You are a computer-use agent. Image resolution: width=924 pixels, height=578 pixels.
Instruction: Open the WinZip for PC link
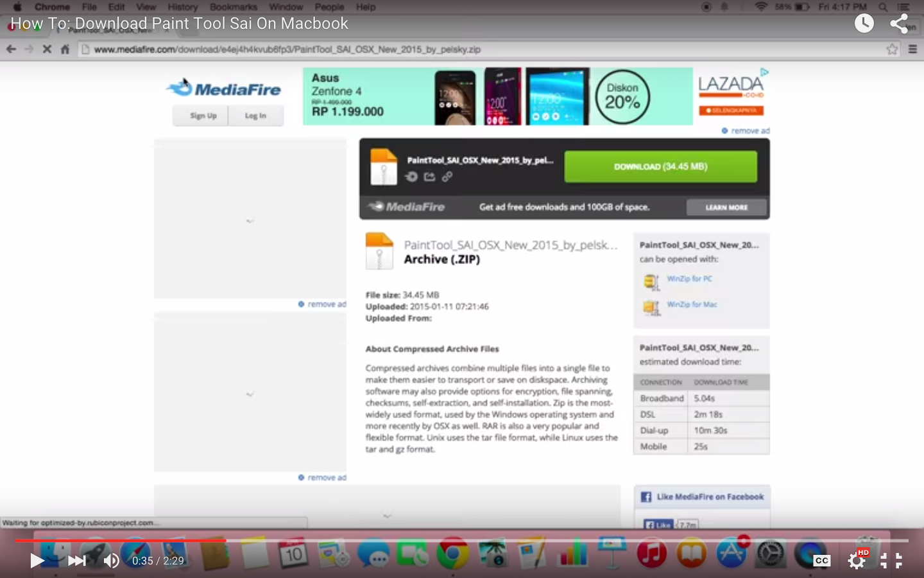[689, 279]
